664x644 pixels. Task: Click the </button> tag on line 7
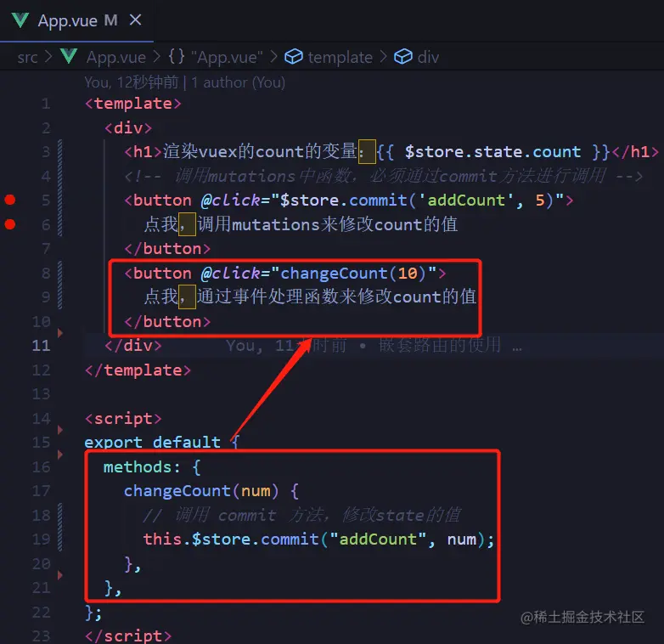point(167,249)
